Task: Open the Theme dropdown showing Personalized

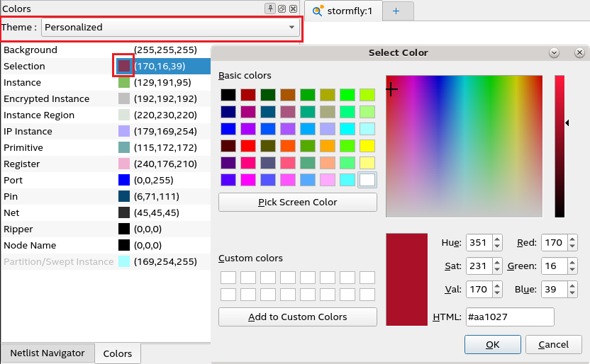Action: (x=170, y=28)
